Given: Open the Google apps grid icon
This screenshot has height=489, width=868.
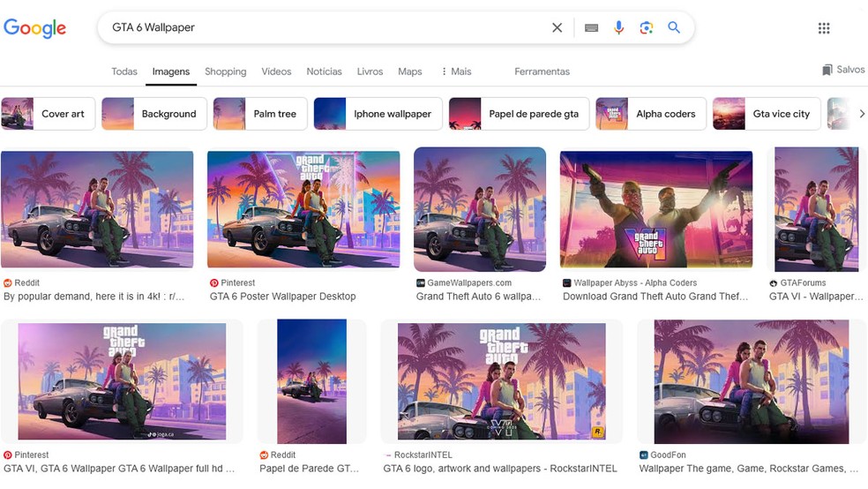Looking at the screenshot, I should [824, 28].
